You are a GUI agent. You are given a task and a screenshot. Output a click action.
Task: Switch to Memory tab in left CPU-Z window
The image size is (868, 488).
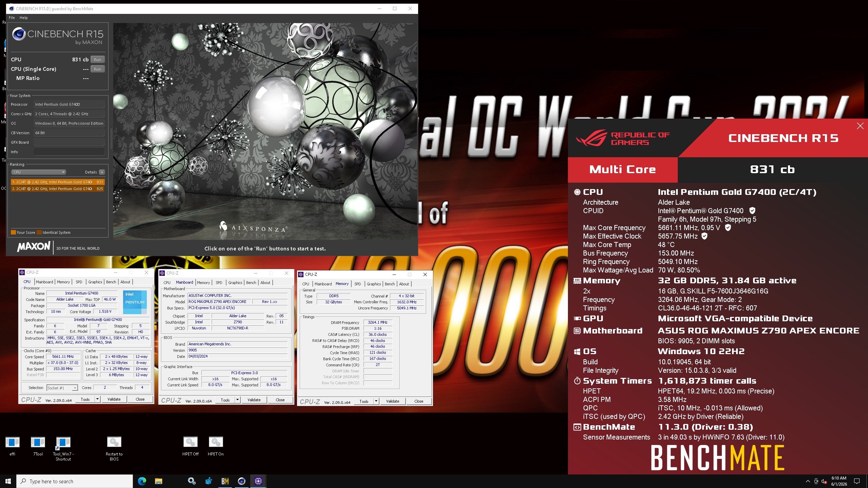coord(63,282)
